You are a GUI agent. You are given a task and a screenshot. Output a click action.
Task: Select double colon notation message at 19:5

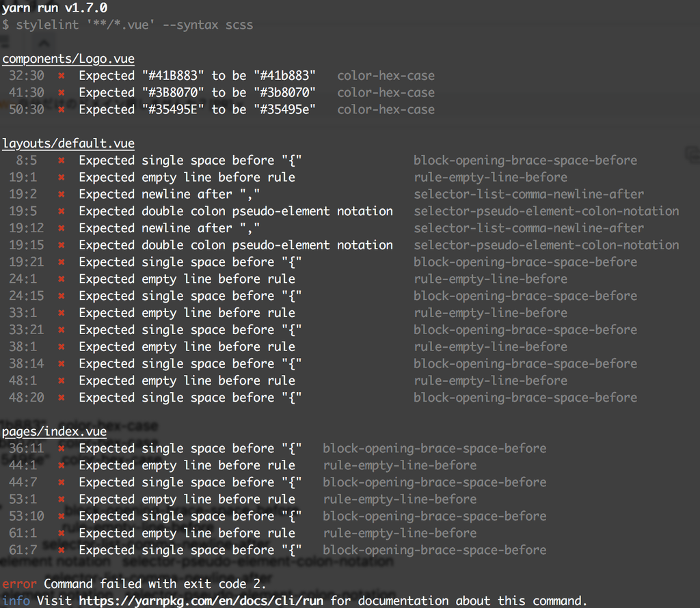236,212
